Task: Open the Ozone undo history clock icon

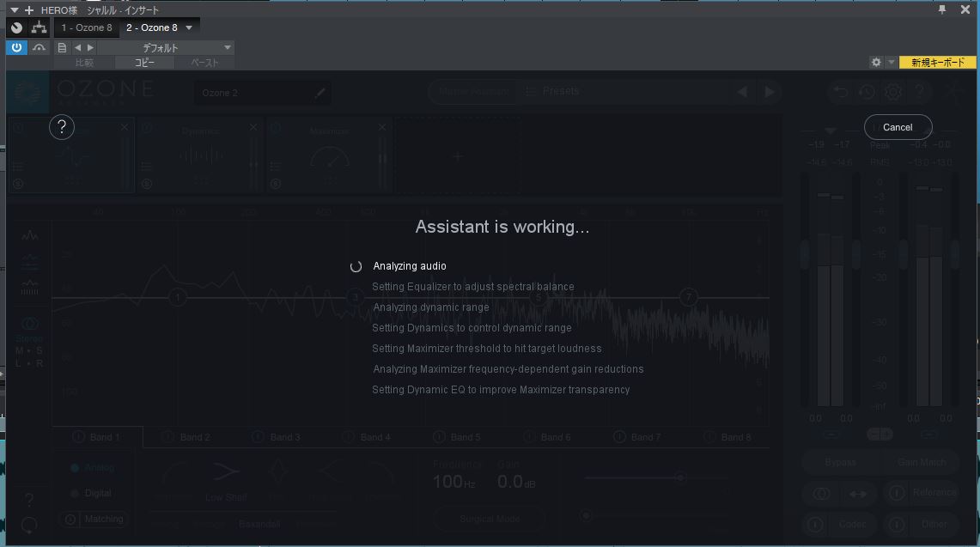Action: tap(867, 93)
